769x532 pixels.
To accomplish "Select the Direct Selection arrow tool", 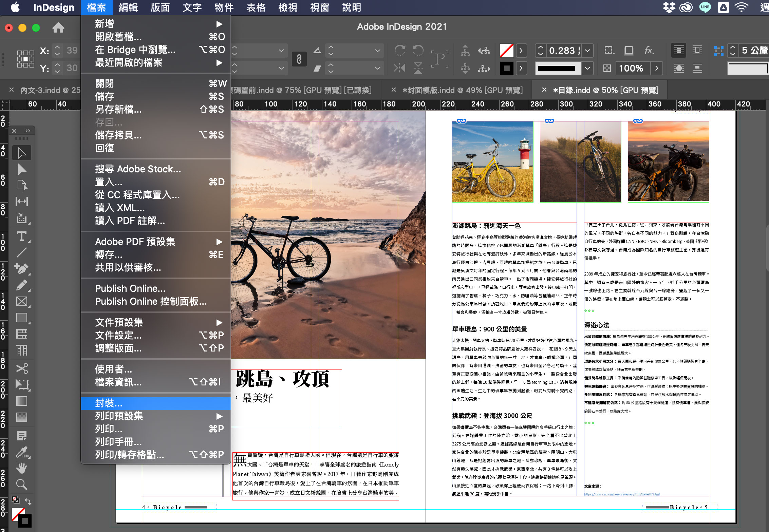I will coord(22,169).
